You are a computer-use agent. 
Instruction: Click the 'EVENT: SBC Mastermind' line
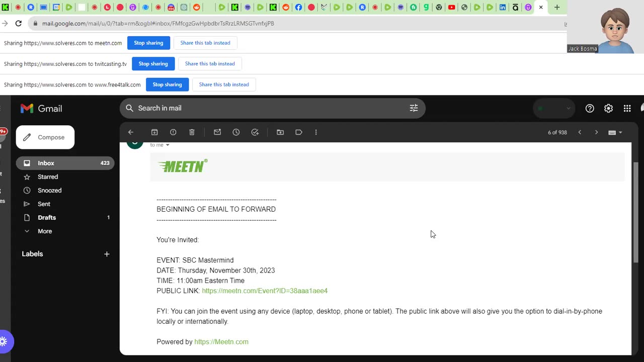[x=195, y=260]
